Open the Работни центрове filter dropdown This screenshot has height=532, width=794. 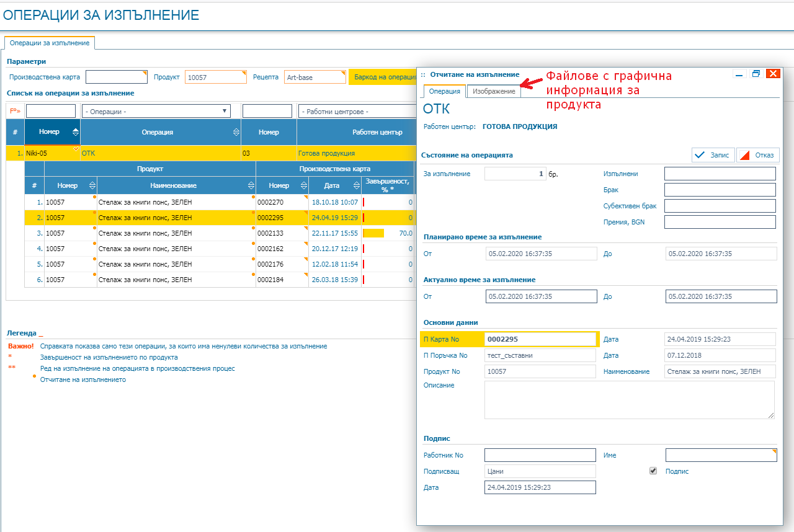pyautogui.click(x=357, y=111)
